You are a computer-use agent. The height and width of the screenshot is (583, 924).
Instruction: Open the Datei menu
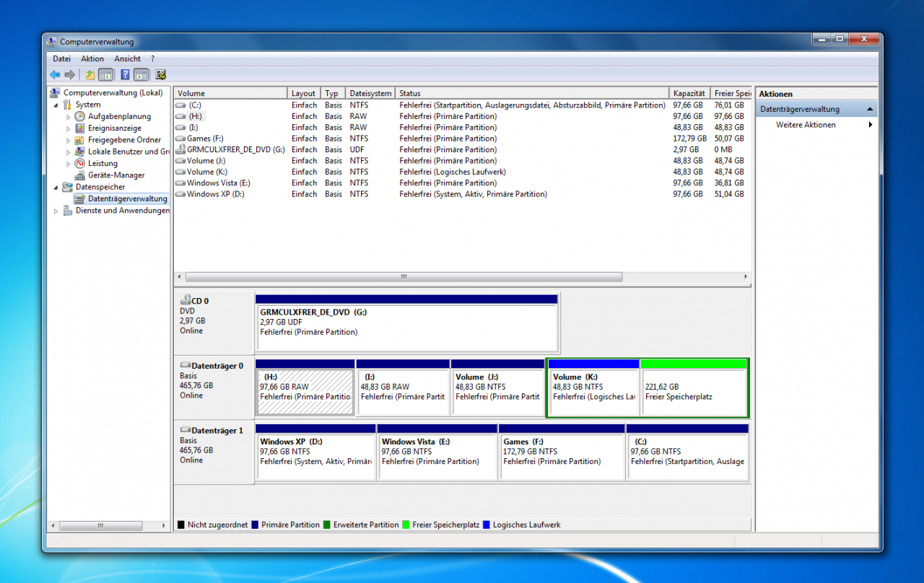click(61, 58)
